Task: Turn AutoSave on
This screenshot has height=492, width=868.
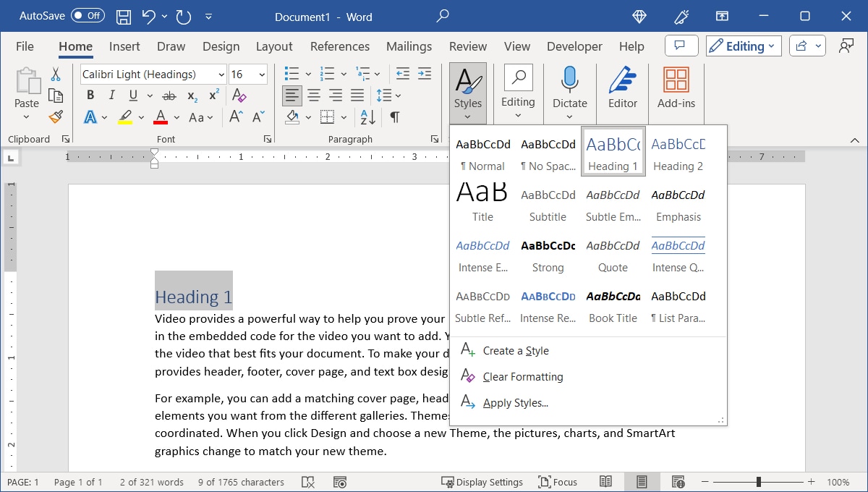Action: [86, 15]
